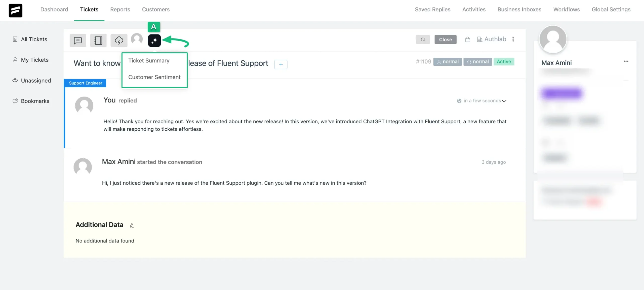
Task: Open the Tickets tab
Action: [89, 9]
